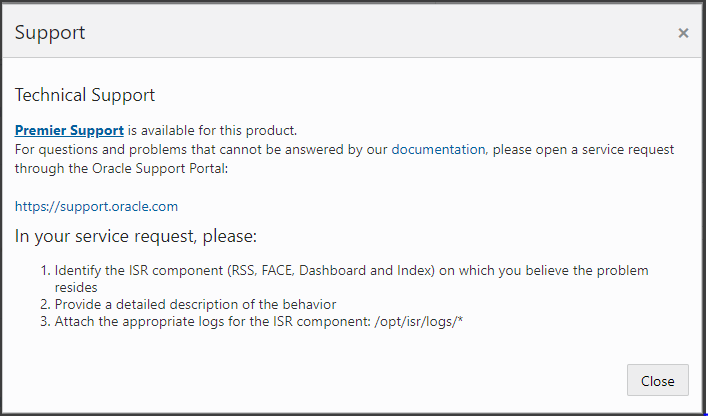
Task: Click the 'In your service request, please:' heading
Action: click(136, 237)
